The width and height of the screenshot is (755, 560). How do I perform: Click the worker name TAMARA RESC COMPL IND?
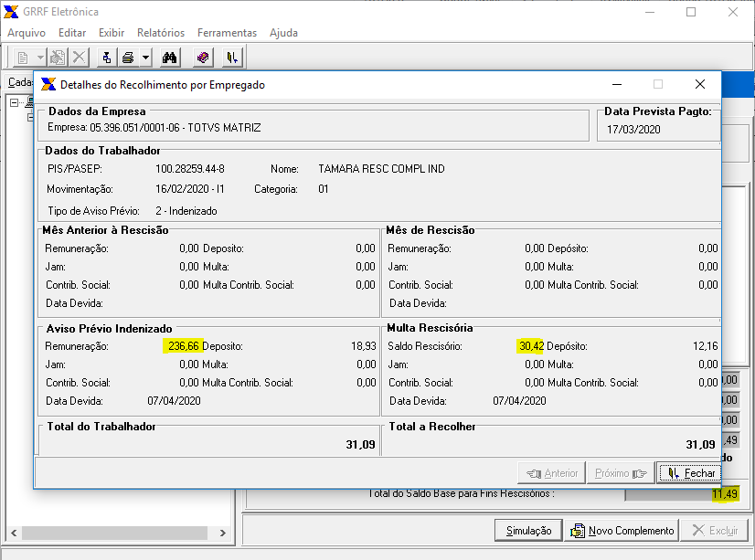click(x=381, y=169)
